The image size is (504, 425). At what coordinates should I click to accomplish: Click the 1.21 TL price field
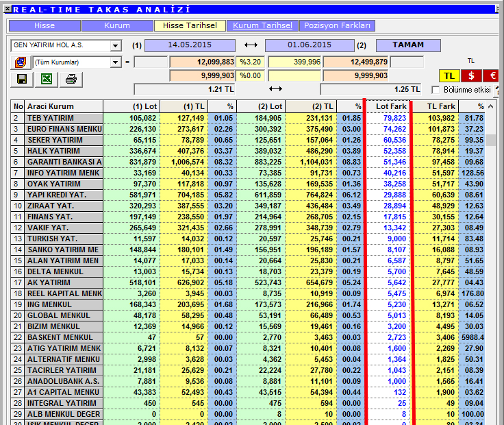[x=184, y=89]
